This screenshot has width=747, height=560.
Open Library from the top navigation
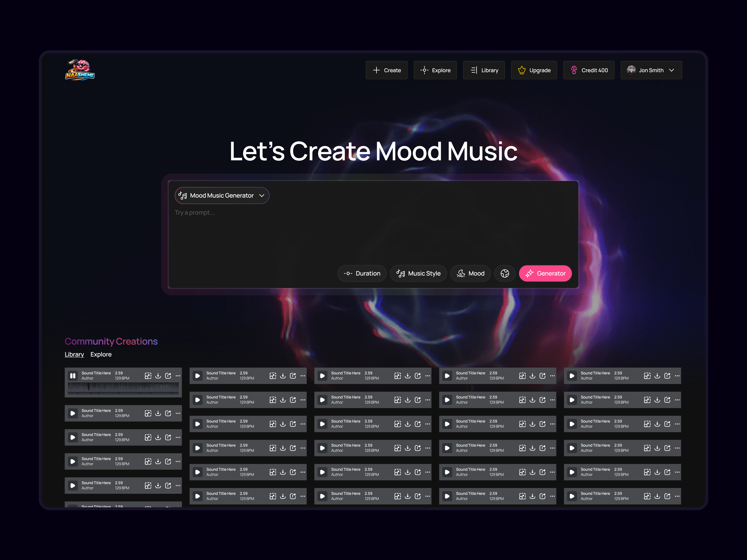(x=484, y=70)
